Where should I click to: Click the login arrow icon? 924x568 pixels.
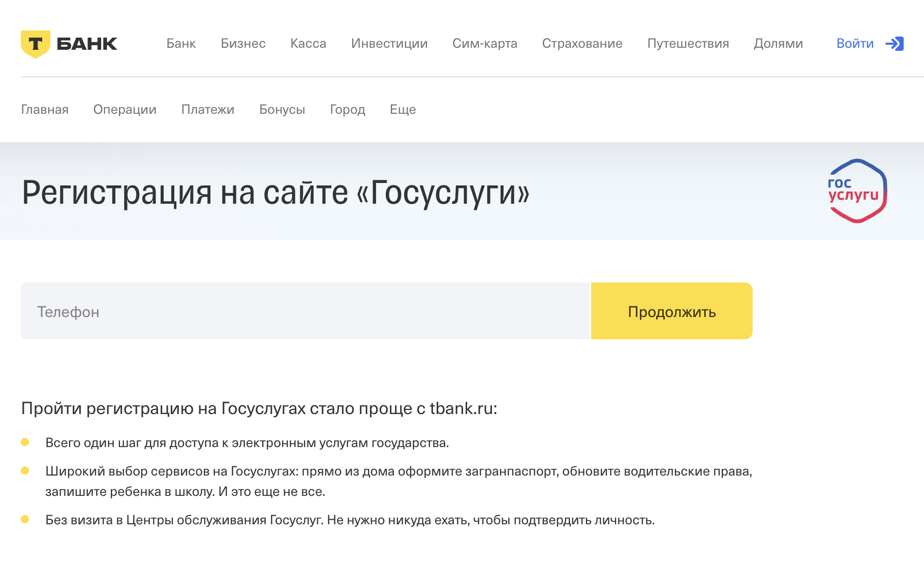pyautogui.click(x=895, y=44)
